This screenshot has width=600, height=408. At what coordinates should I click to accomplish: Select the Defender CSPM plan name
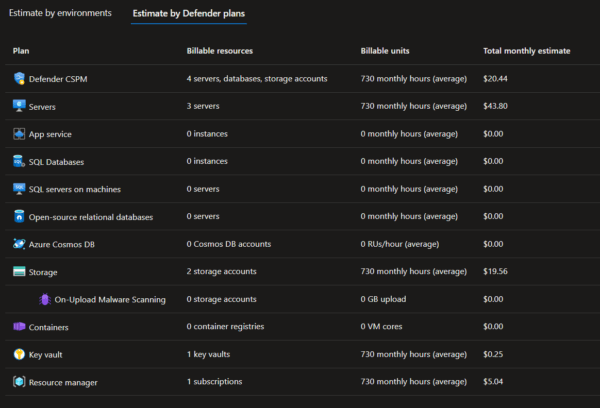pyautogui.click(x=58, y=79)
